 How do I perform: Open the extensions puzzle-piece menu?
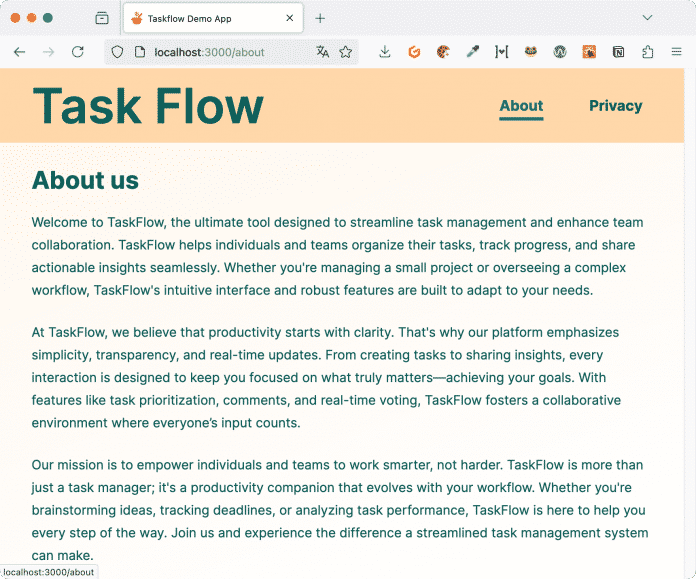tap(648, 52)
